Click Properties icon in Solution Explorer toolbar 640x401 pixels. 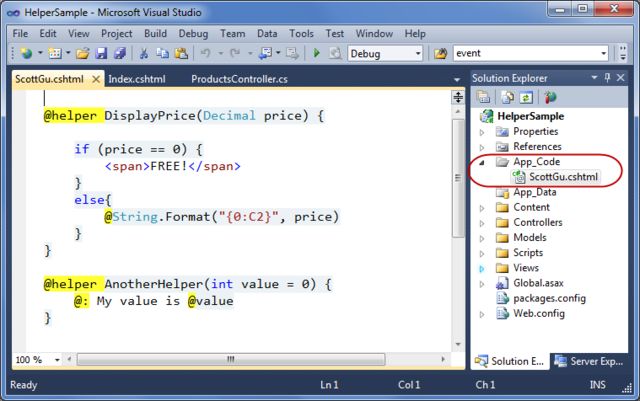(x=484, y=98)
